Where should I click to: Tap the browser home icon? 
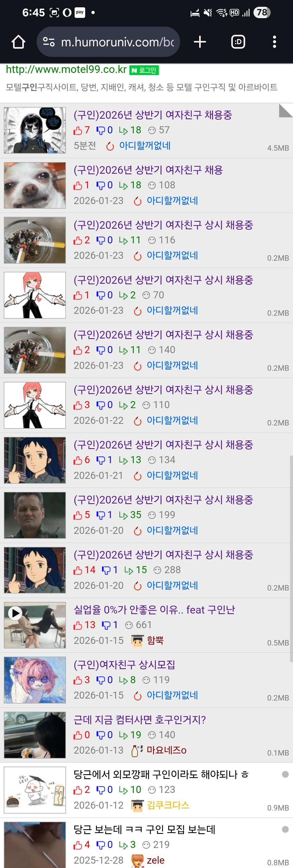tap(18, 42)
